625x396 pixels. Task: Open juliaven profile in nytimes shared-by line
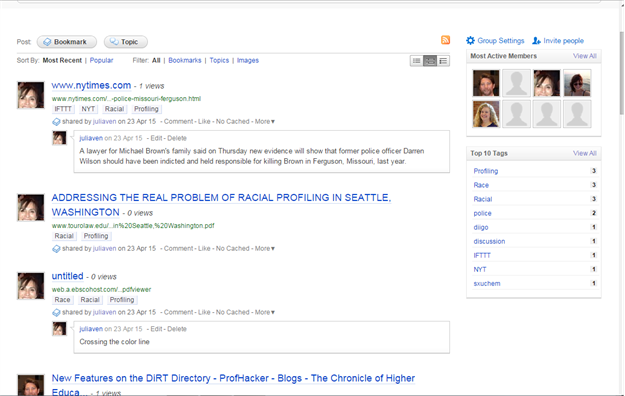click(x=104, y=121)
